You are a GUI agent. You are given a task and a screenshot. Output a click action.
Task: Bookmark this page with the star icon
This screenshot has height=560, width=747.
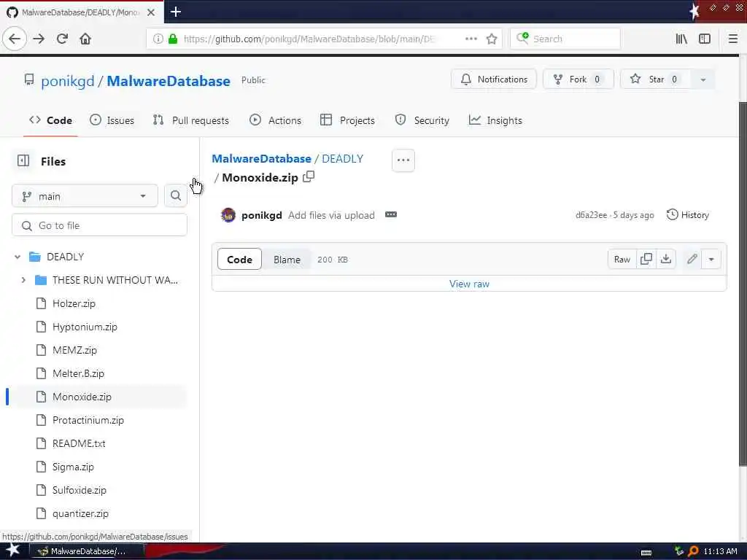492,39
